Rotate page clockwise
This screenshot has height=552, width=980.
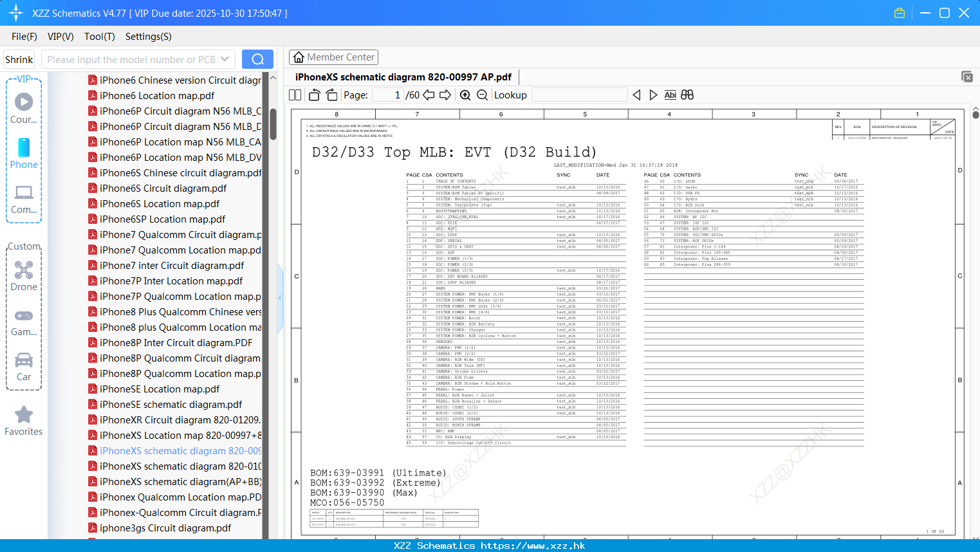point(331,95)
